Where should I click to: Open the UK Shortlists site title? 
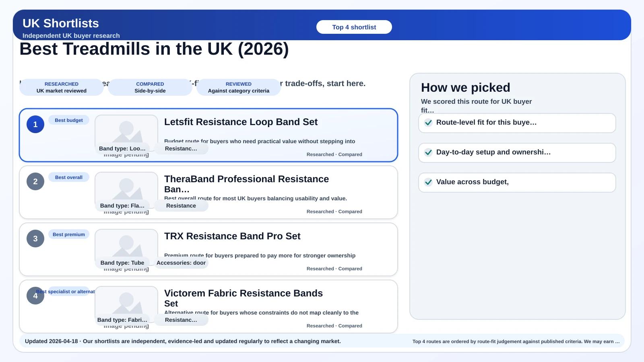point(61,23)
